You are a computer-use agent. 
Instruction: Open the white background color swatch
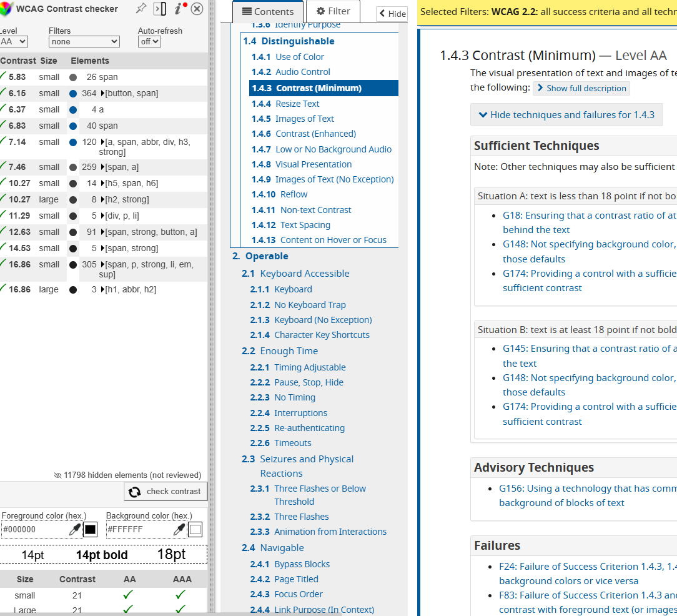195,530
